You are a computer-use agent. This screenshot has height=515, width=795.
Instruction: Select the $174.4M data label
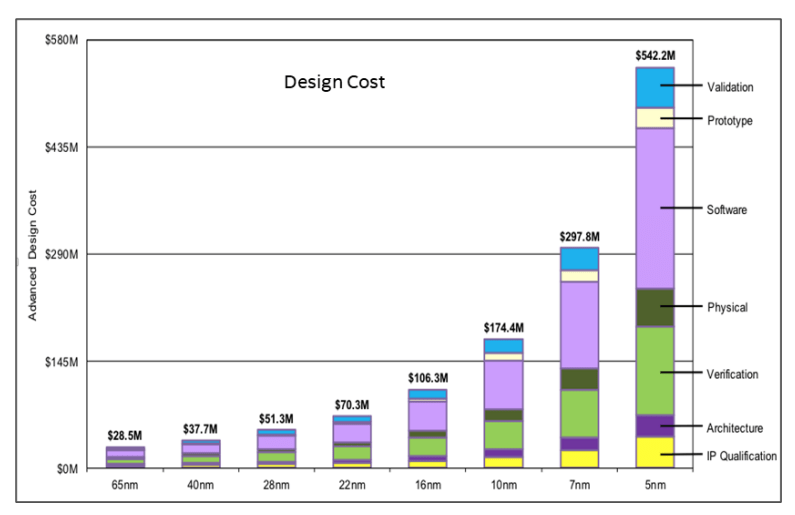coord(503,327)
